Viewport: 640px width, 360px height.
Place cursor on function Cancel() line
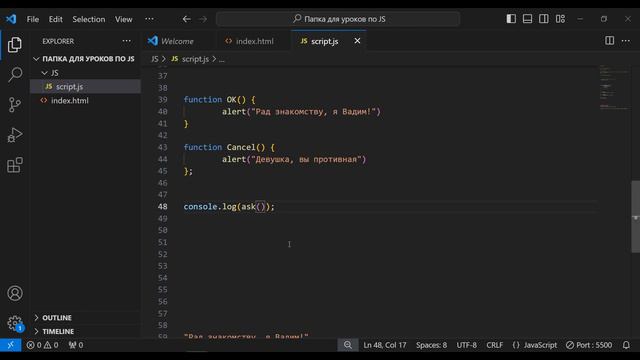coord(229,147)
